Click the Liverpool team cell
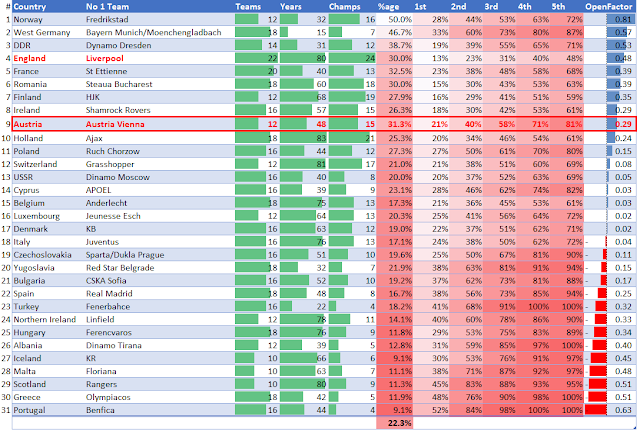The image size is (640, 433). (104, 58)
